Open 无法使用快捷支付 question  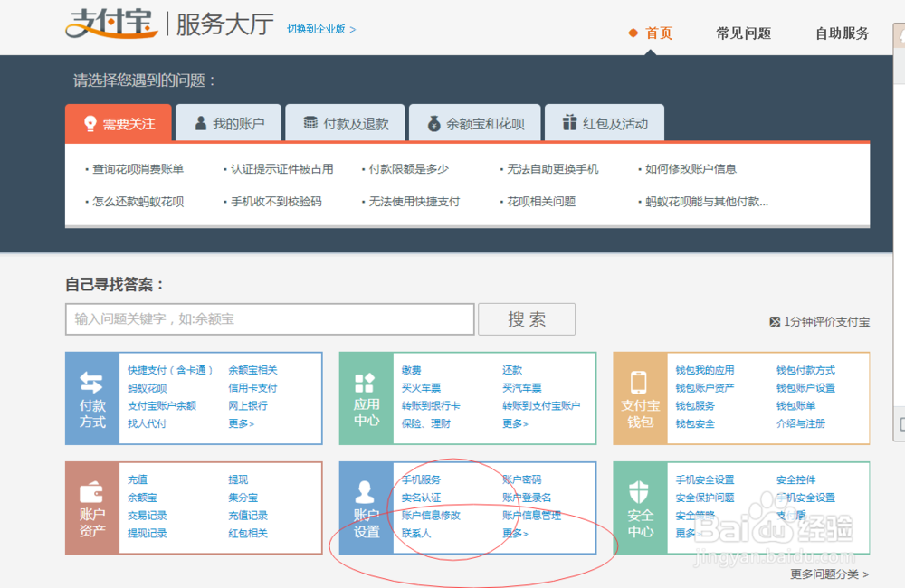tap(414, 202)
